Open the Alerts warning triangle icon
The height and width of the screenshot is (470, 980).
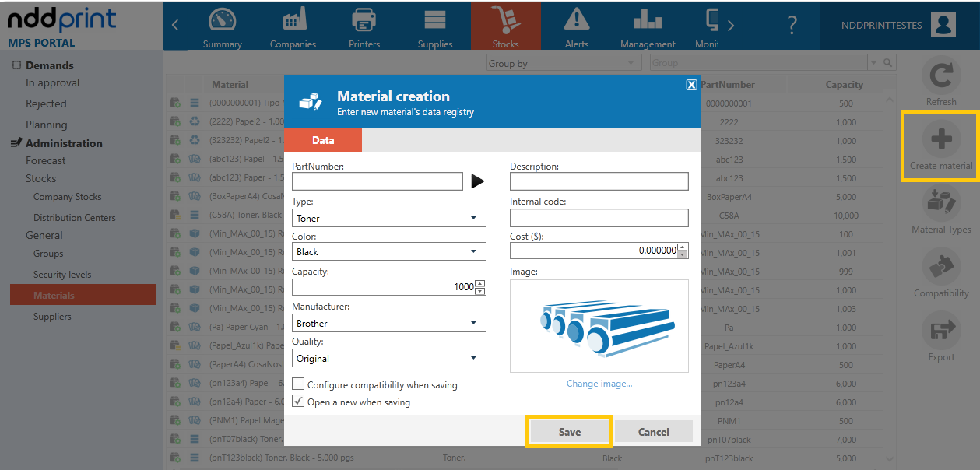point(577,20)
